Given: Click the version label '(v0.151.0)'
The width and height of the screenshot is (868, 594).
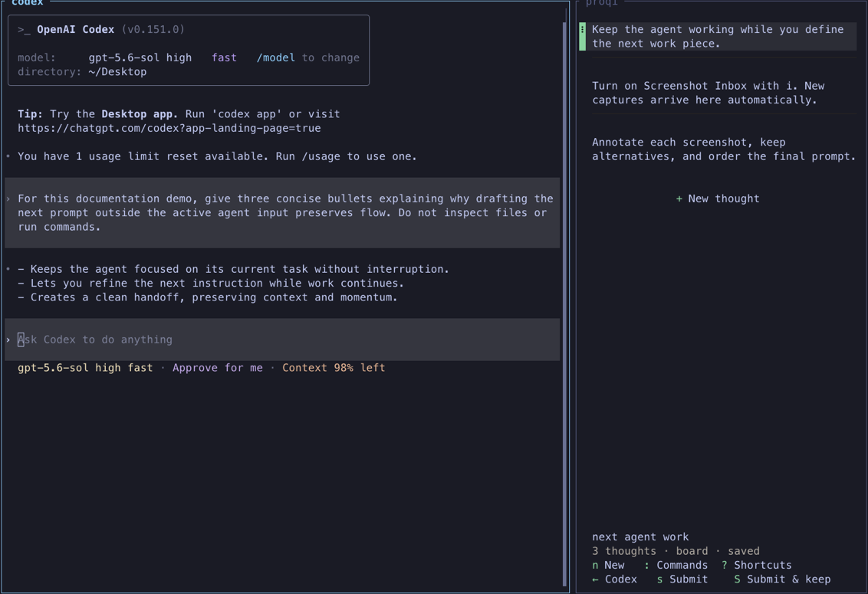Looking at the screenshot, I should tap(153, 29).
